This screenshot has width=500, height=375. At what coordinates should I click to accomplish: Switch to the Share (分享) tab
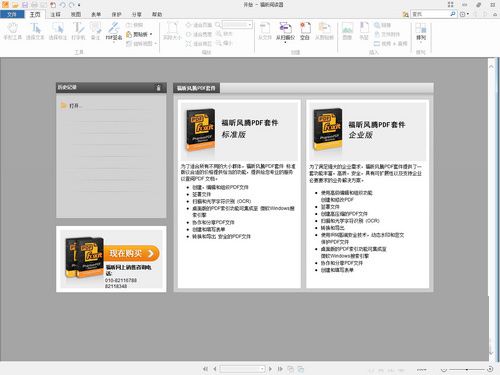point(137,14)
